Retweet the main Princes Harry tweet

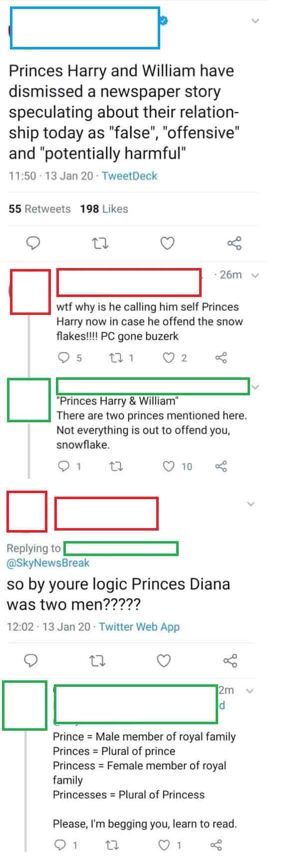click(101, 244)
